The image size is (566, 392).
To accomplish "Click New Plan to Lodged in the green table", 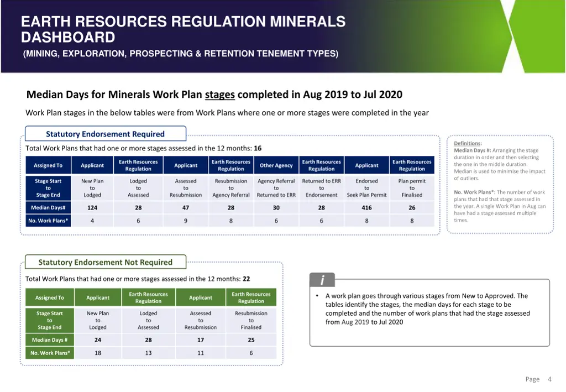I will point(98,321).
